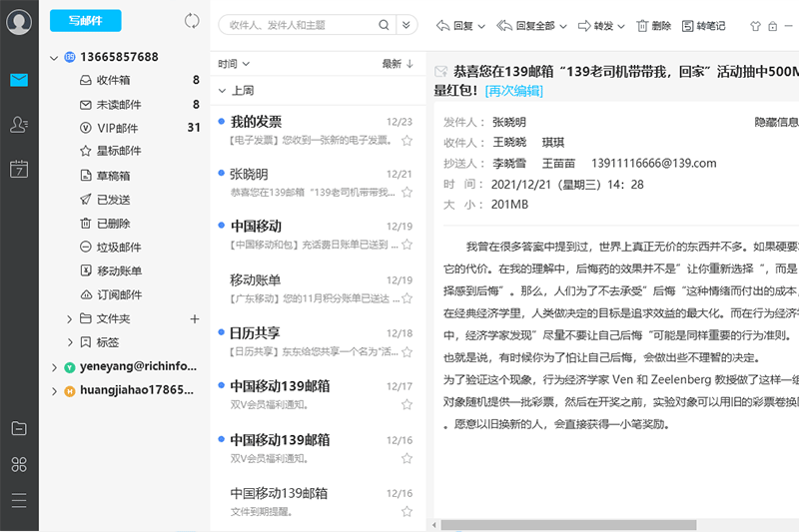
Task: Open the 草稿箱 drafts folder
Action: point(113,176)
